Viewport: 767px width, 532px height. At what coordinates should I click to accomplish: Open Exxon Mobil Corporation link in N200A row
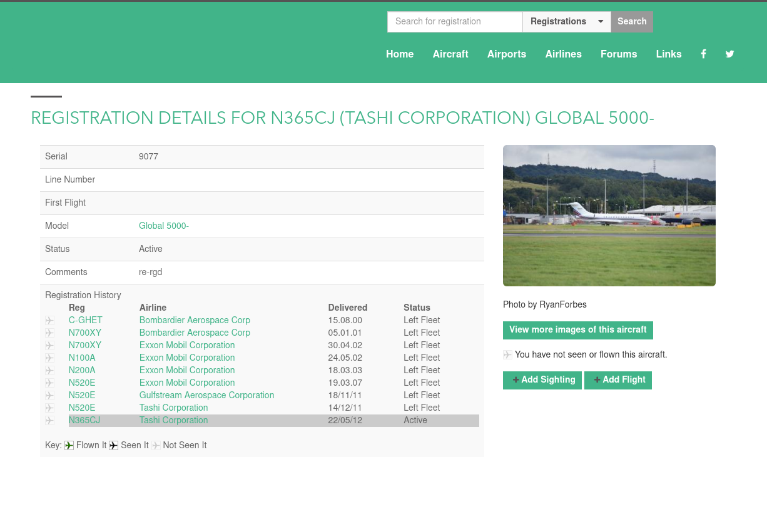187,370
